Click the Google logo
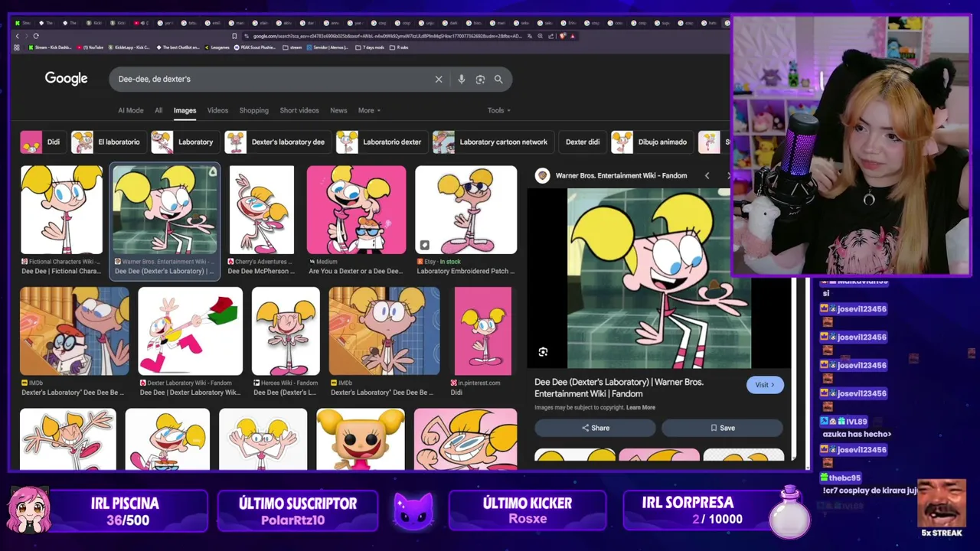The width and height of the screenshot is (980, 551). [x=66, y=79]
